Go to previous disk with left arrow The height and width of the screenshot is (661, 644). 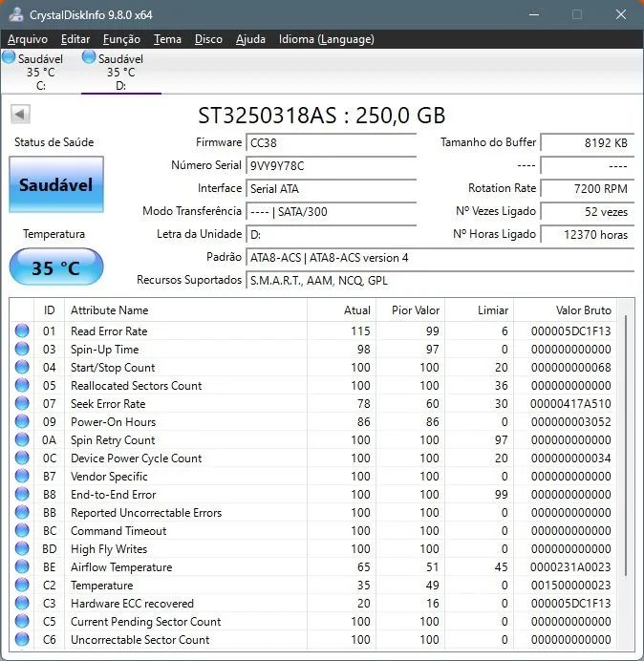(x=20, y=114)
